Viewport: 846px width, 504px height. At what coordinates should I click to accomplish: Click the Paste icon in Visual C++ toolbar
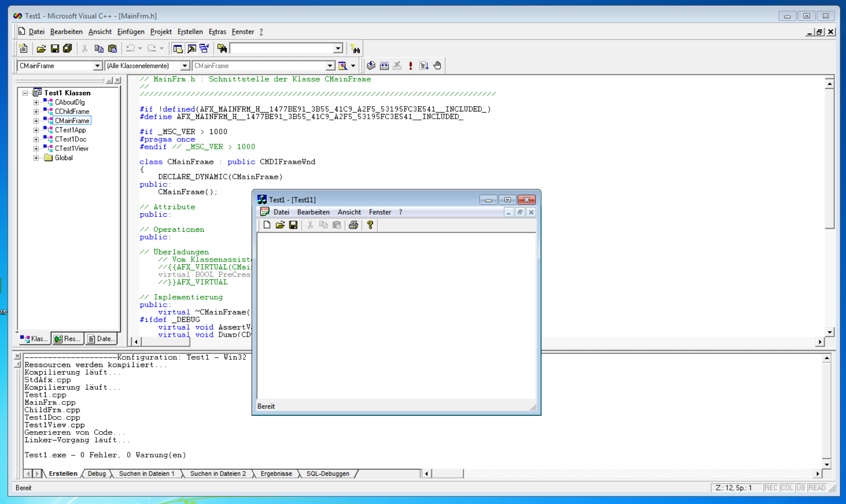(112, 49)
